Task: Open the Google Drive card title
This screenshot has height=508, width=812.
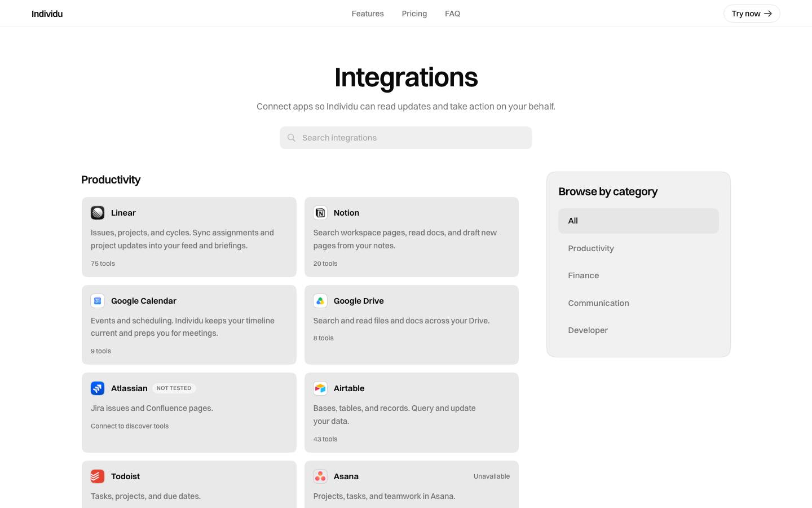Action: click(359, 301)
